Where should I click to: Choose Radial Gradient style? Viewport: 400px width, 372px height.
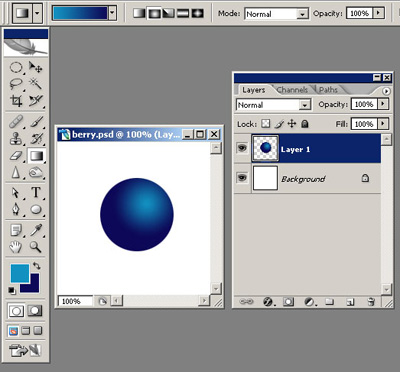[154, 13]
